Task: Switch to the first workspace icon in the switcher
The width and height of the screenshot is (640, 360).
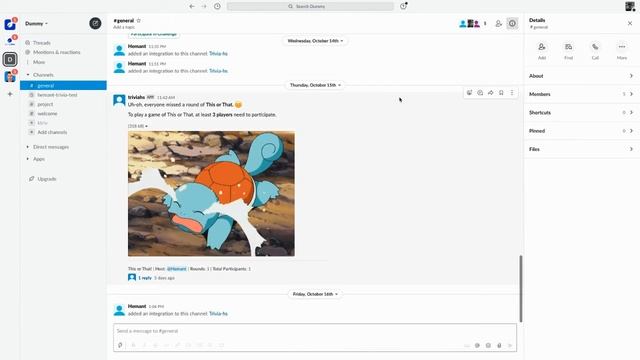Action: click(10, 24)
